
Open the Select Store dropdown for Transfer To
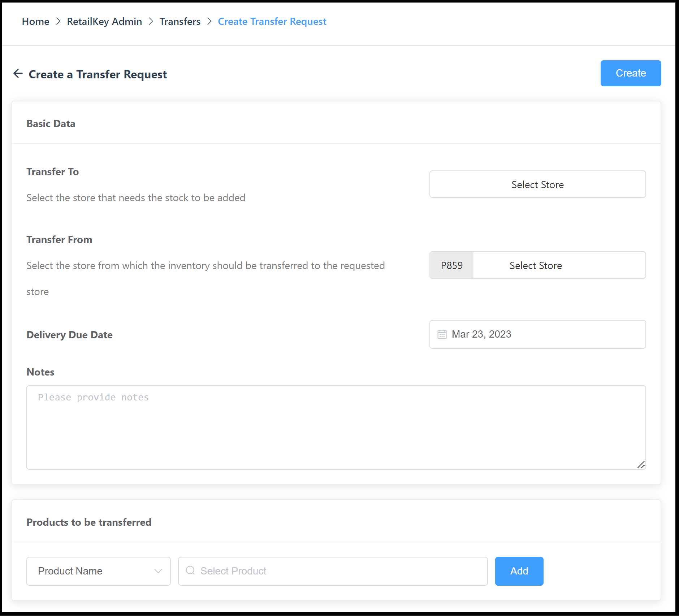[537, 184]
